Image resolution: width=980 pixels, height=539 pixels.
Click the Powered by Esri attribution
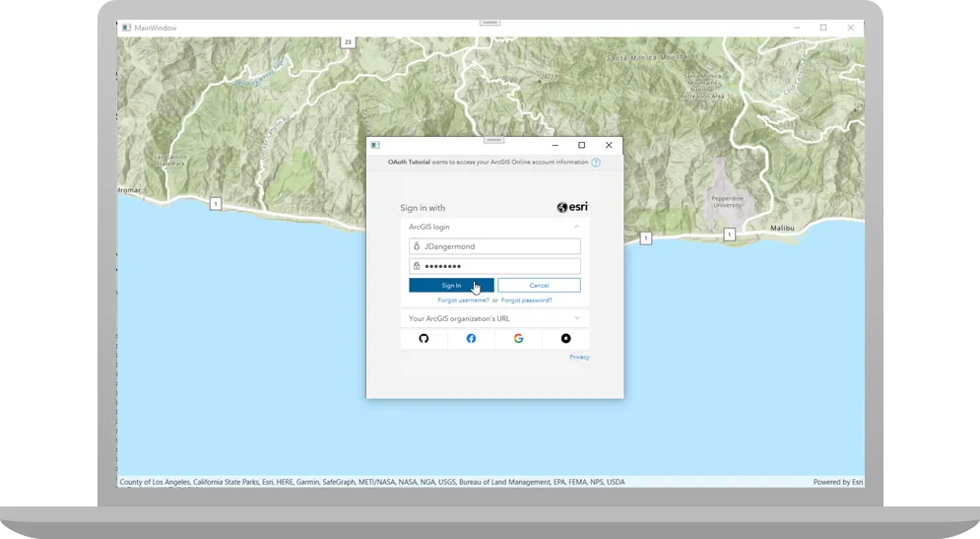coord(837,482)
